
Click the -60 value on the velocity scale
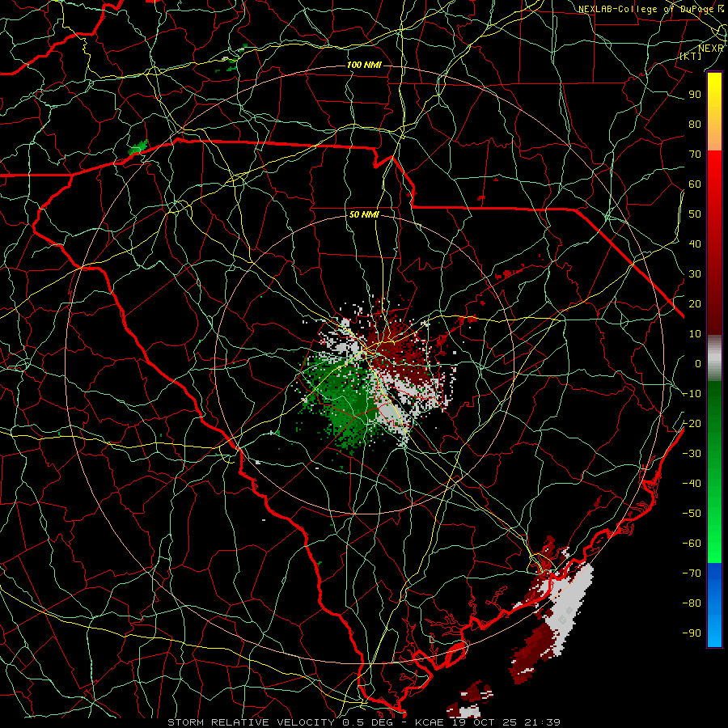coord(692,544)
